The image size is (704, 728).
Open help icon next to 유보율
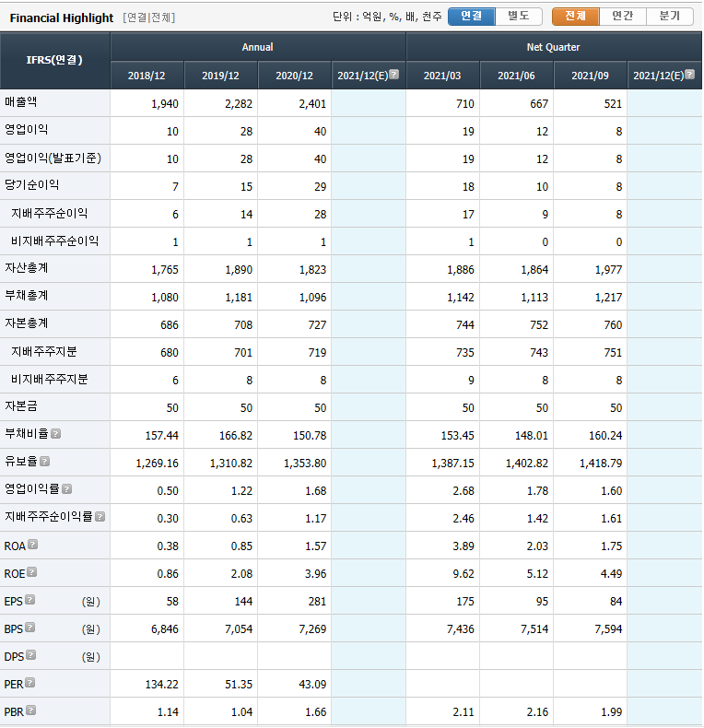click(x=44, y=462)
